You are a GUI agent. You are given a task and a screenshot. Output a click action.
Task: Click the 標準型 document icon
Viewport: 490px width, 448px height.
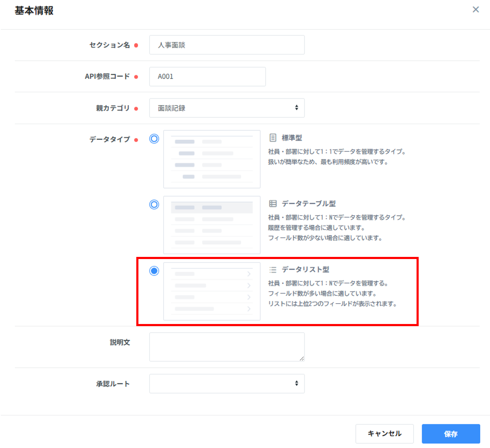click(x=273, y=138)
